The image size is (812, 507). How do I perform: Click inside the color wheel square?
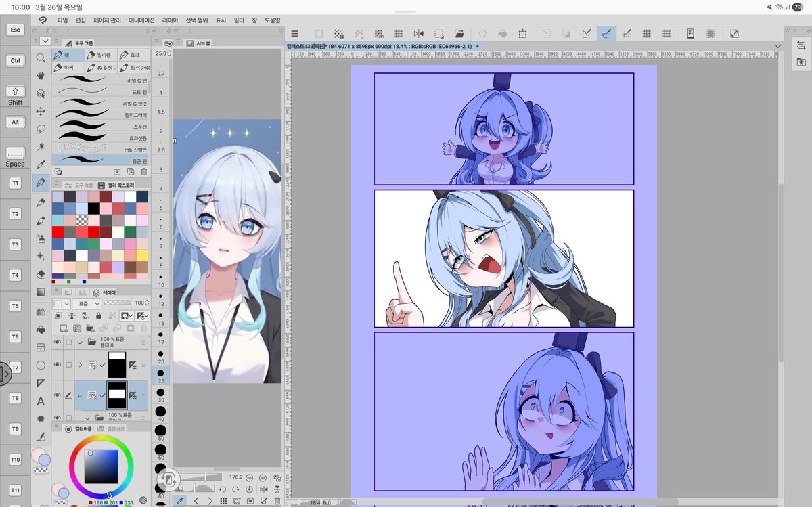point(101,466)
